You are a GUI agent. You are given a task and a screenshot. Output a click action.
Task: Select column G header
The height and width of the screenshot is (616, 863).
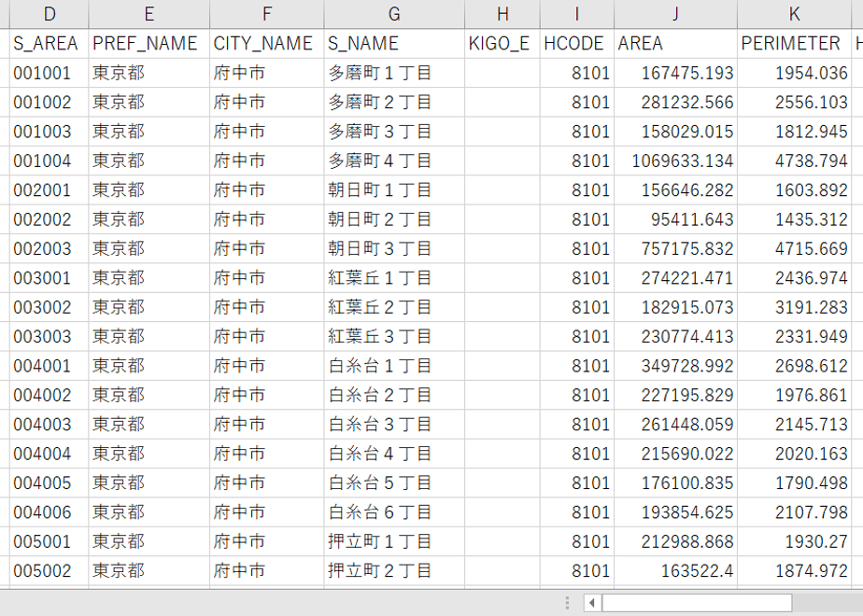(394, 14)
